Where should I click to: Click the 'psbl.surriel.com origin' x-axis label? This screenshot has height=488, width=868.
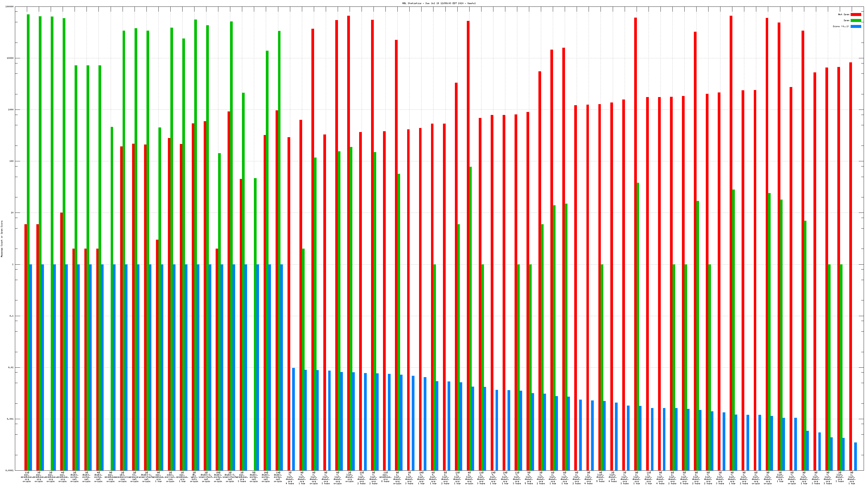coord(170,477)
